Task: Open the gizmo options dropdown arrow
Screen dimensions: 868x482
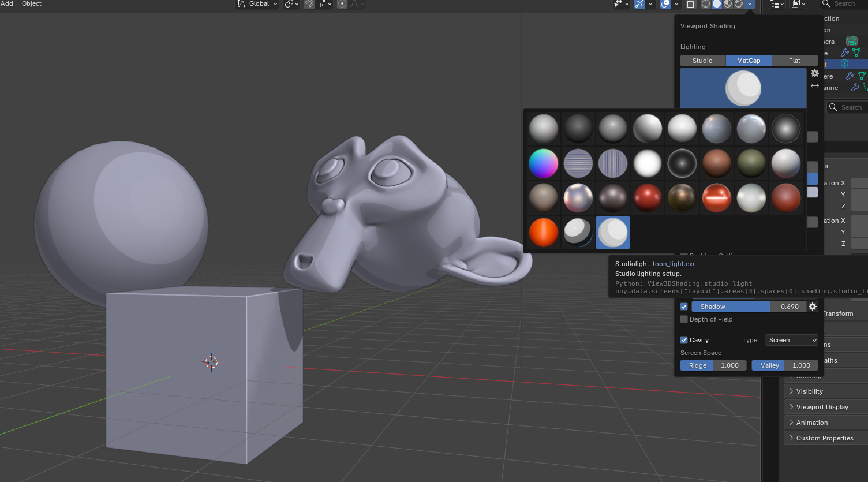Action: coord(650,4)
